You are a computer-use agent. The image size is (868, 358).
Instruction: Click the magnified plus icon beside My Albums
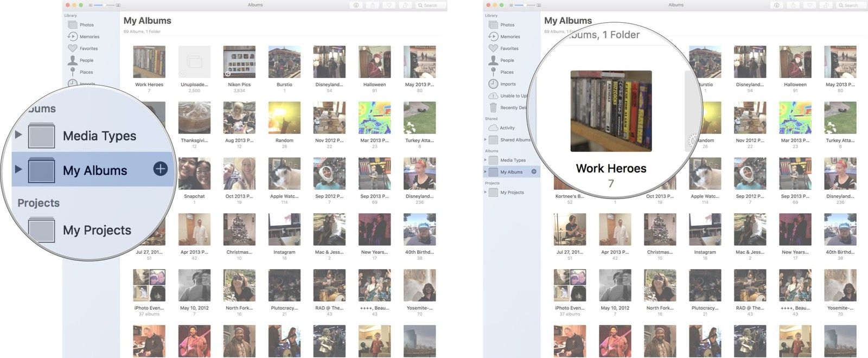160,169
